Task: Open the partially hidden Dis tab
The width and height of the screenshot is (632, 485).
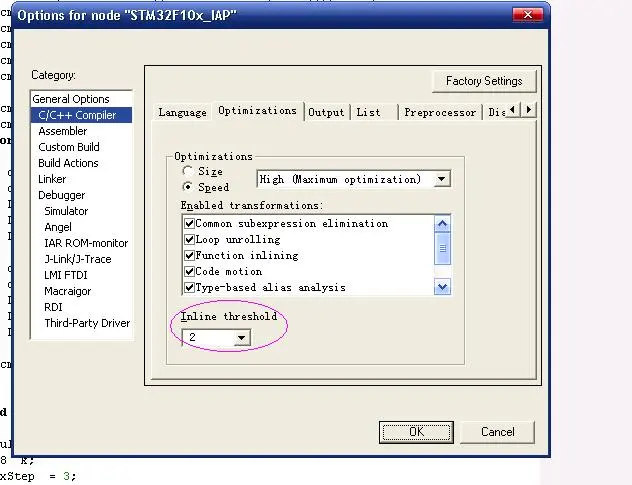Action: click(496, 112)
